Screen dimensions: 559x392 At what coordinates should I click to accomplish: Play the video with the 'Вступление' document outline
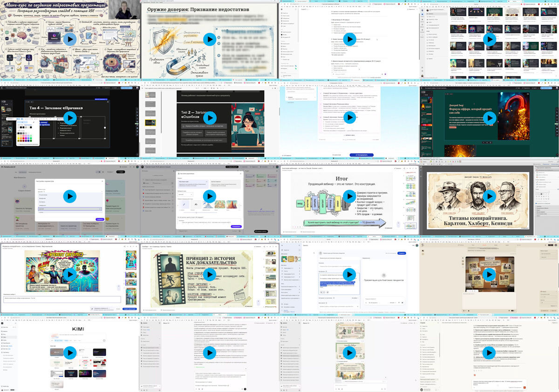349,39
